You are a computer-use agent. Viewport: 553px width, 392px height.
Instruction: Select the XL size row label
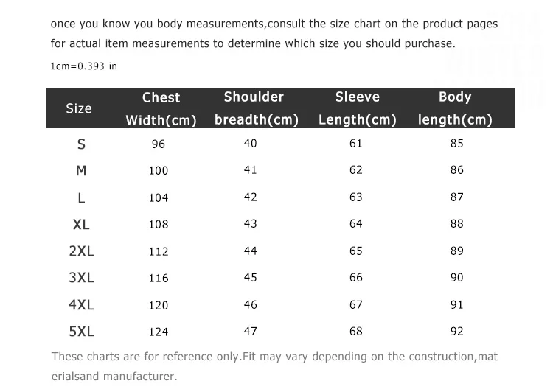[x=81, y=224]
